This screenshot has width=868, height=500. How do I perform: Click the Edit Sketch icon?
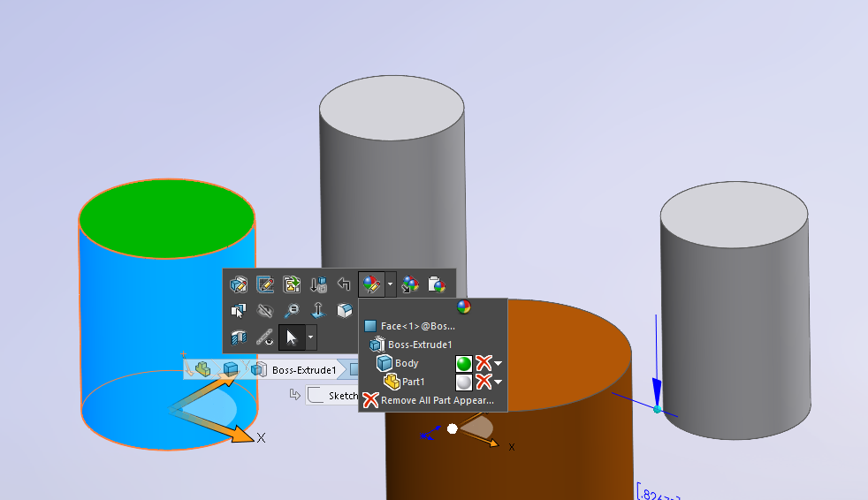(265, 284)
